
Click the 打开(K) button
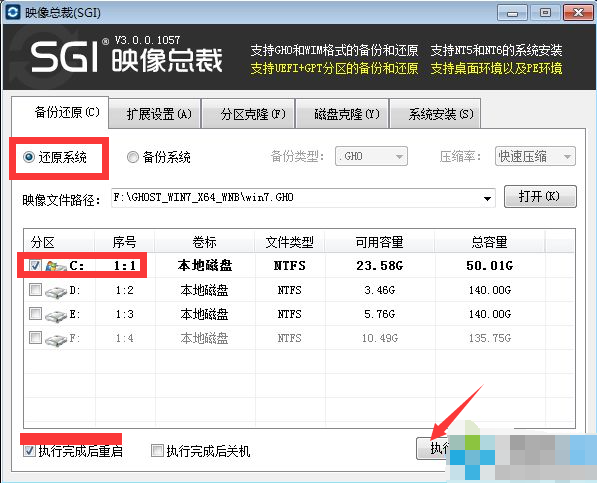coord(540,196)
